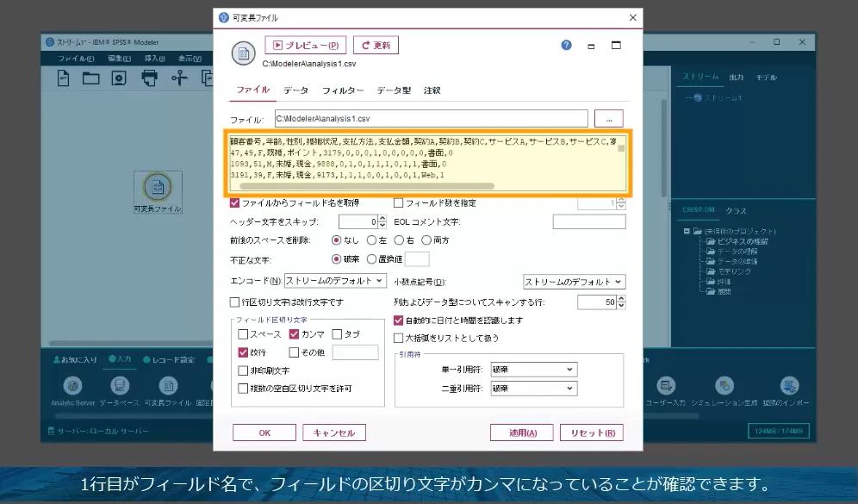Click the プレビュー button
This screenshot has height=504, width=858.
(307, 44)
